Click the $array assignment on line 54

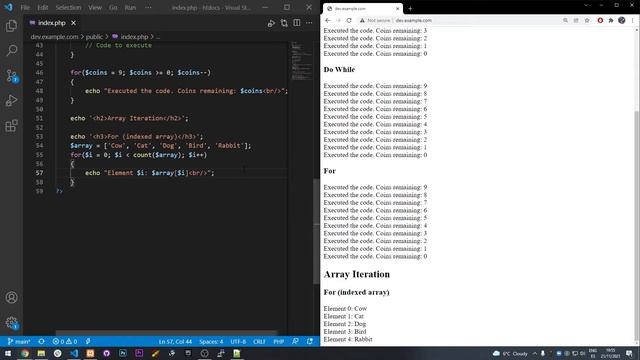pyautogui.click(x=160, y=146)
